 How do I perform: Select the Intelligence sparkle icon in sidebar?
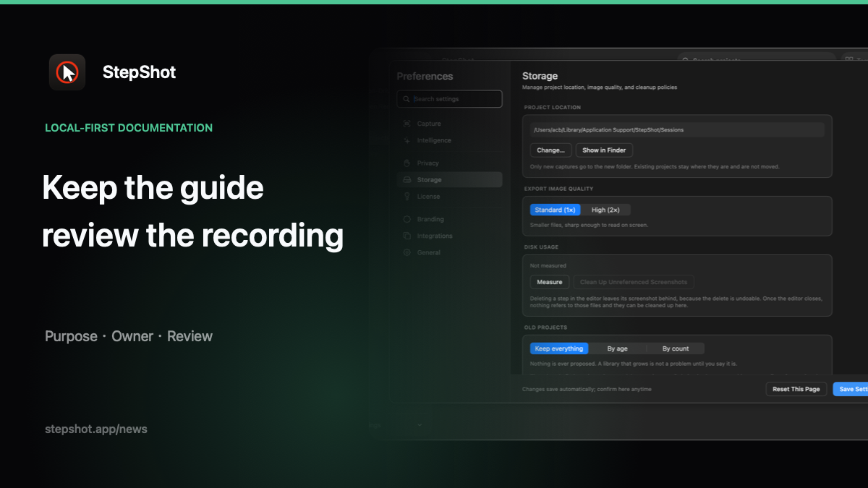click(x=407, y=140)
